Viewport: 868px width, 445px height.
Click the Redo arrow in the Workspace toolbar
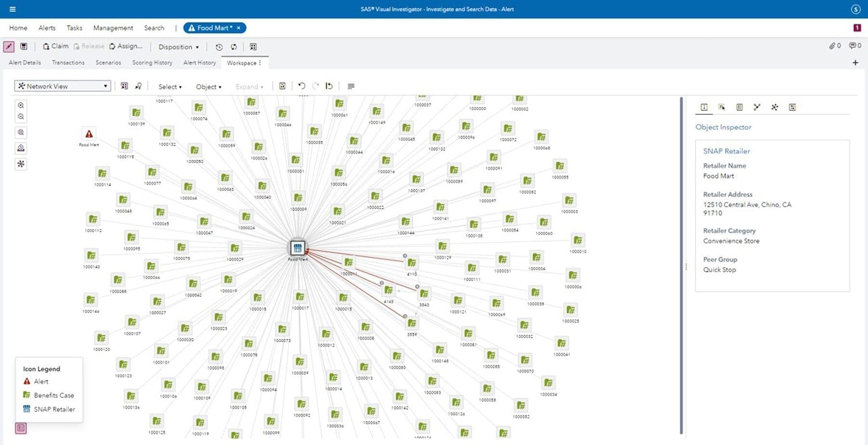click(x=315, y=86)
